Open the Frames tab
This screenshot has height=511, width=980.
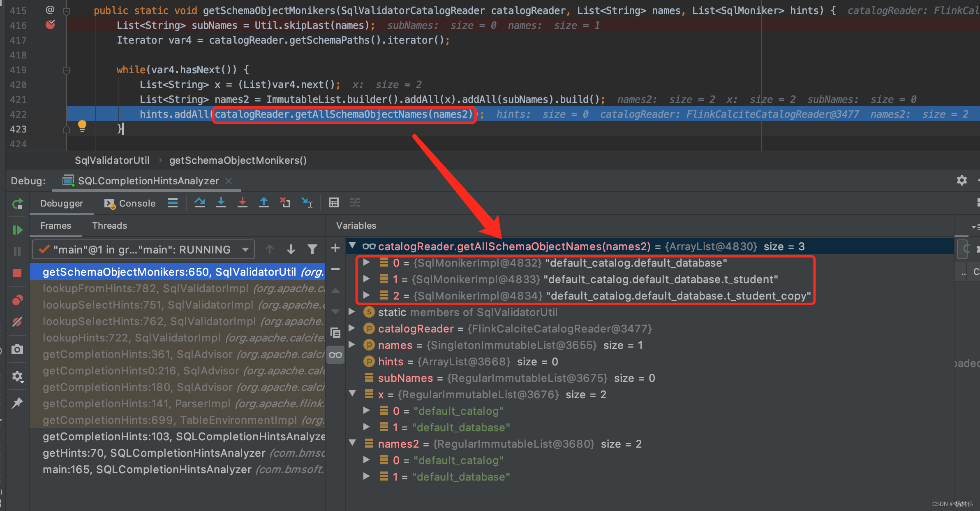[55, 225]
